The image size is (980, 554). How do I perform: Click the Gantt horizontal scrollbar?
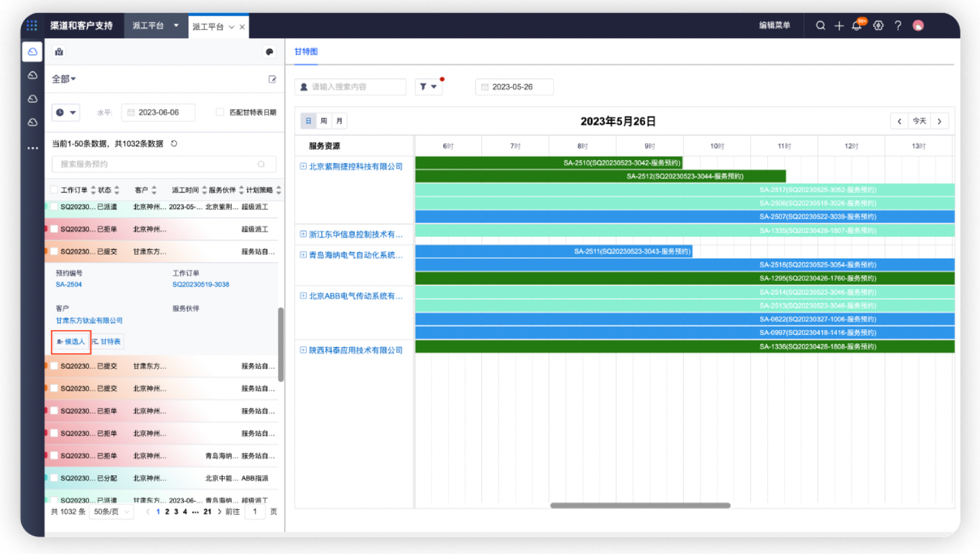click(640, 505)
